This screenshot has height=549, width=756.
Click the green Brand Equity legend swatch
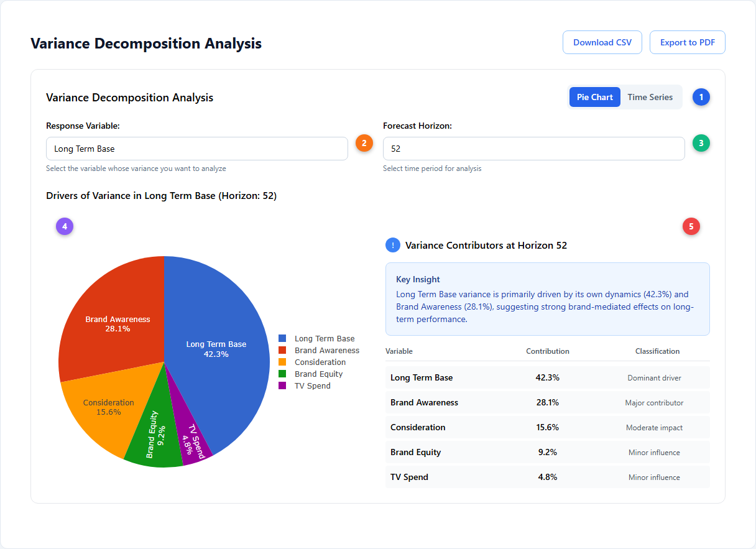[x=282, y=374]
